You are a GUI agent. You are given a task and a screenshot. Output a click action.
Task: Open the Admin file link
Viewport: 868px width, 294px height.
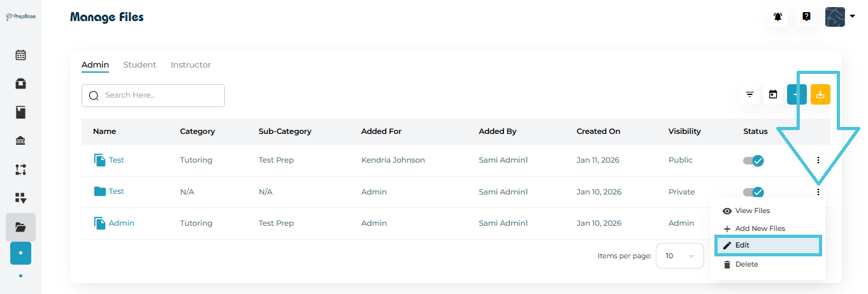pos(121,223)
